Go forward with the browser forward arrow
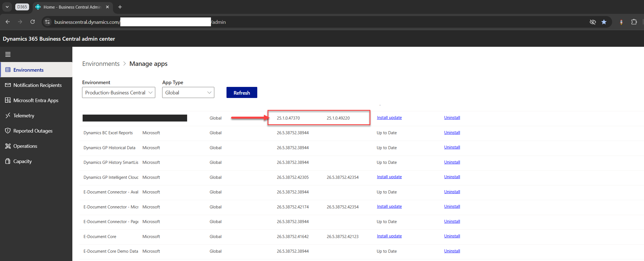This screenshot has width=644, height=261. [20, 22]
